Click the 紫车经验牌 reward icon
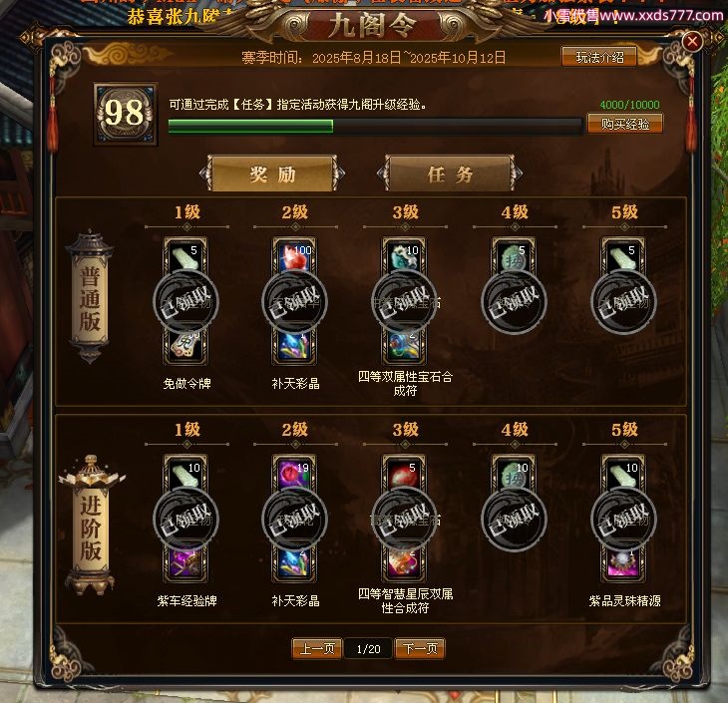The height and width of the screenshot is (703, 728). [185, 564]
